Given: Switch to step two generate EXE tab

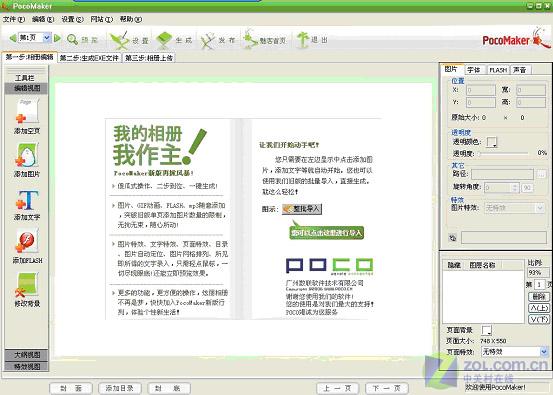Looking at the screenshot, I should point(89,58).
